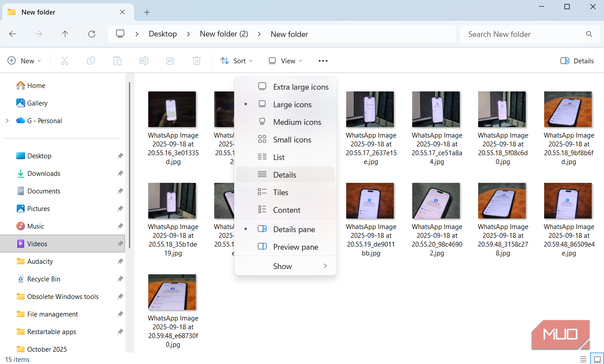Expand the G - Personal tree node

[x=7, y=121]
